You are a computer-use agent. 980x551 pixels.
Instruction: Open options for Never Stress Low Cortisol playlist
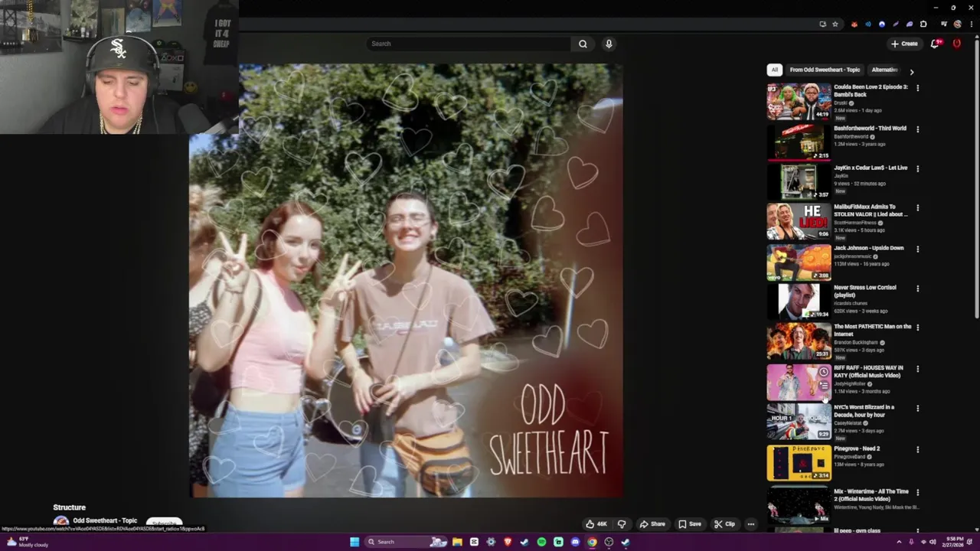click(917, 289)
